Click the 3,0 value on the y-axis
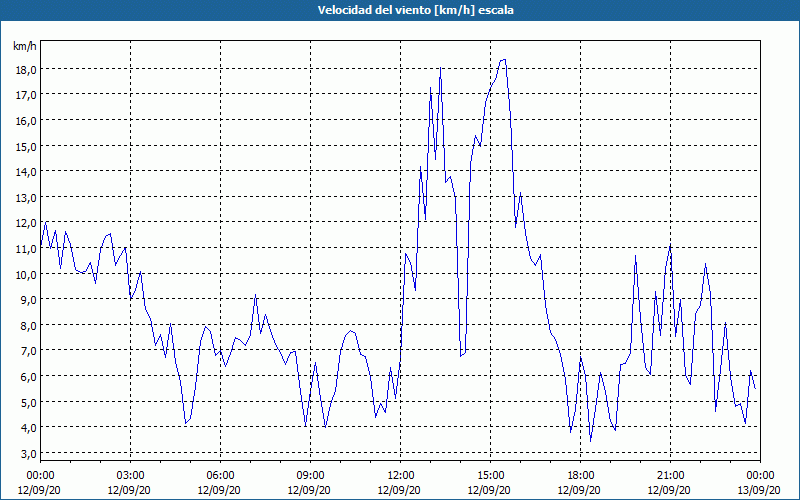This screenshot has height=500, width=800. point(28,454)
